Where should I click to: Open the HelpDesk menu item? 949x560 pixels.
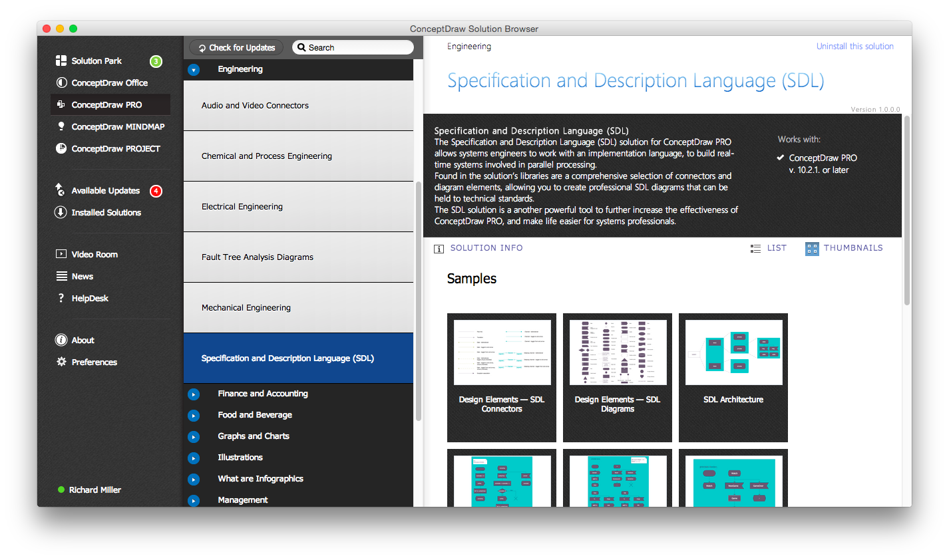pyautogui.click(x=90, y=298)
